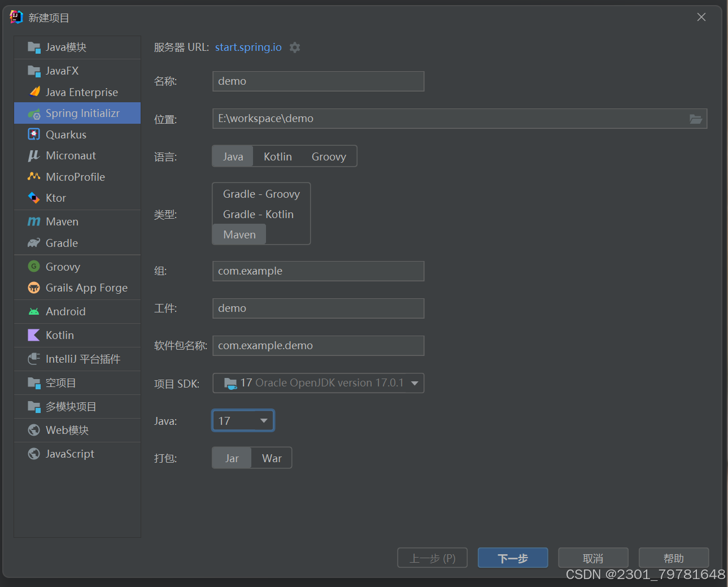
Task: Select Java模块 project type
Action: coord(77,47)
